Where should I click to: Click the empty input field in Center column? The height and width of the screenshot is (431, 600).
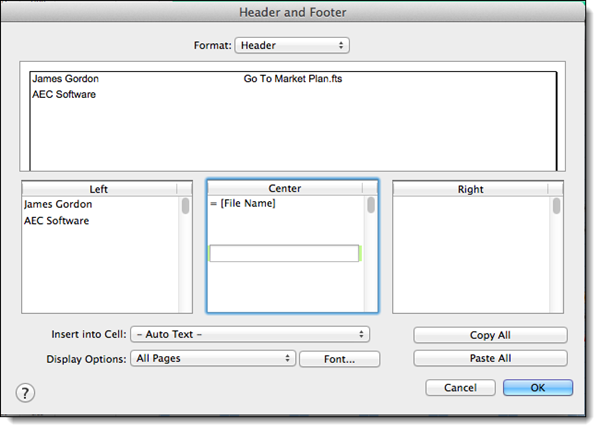click(x=283, y=254)
